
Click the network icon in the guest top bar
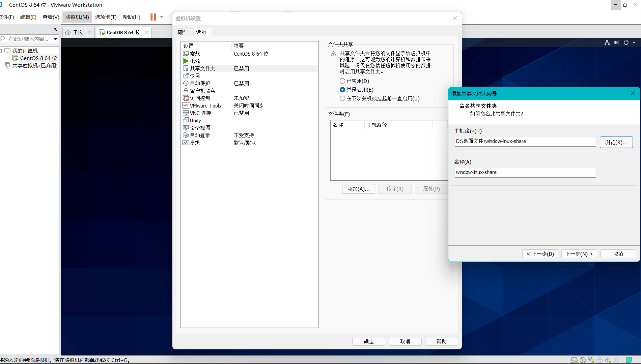(x=607, y=42)
